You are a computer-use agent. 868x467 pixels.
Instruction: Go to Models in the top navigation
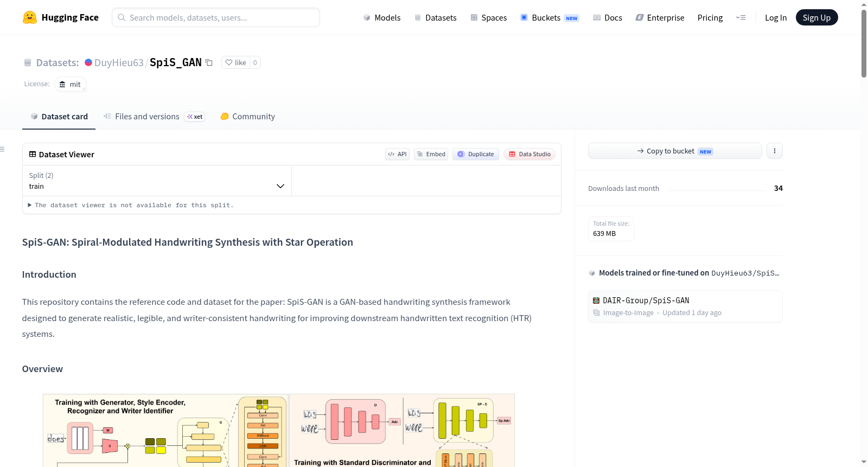tap(382, 17)
